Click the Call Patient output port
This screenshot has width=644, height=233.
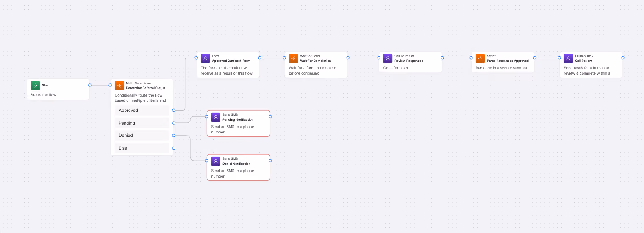(x=623, y=58)
